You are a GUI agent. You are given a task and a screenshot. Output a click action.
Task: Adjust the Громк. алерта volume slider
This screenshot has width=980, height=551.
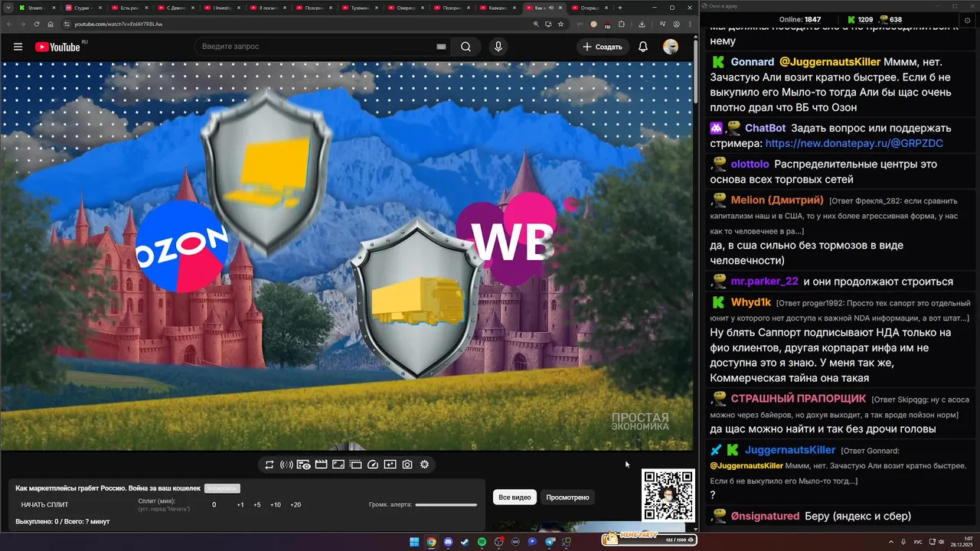click(x=446, y=505)
